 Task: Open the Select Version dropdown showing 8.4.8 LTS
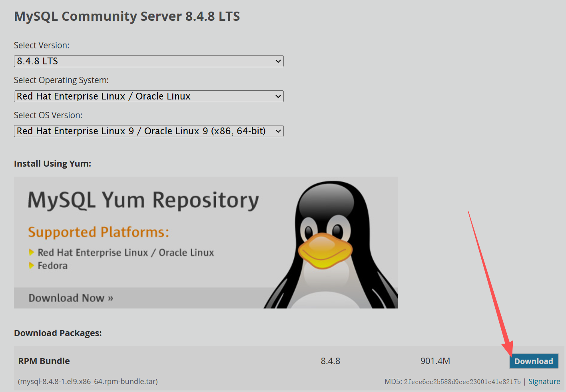tap(149, 61)
